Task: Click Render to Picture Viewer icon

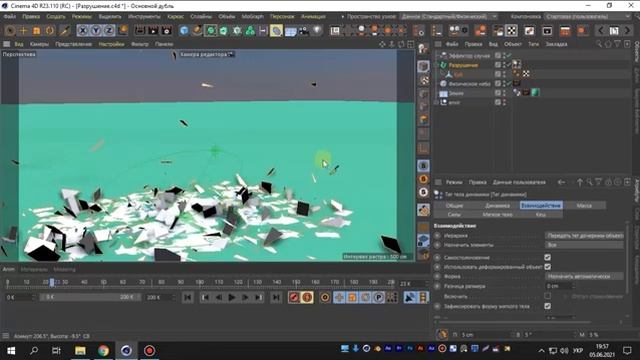Action: (153, 31)
